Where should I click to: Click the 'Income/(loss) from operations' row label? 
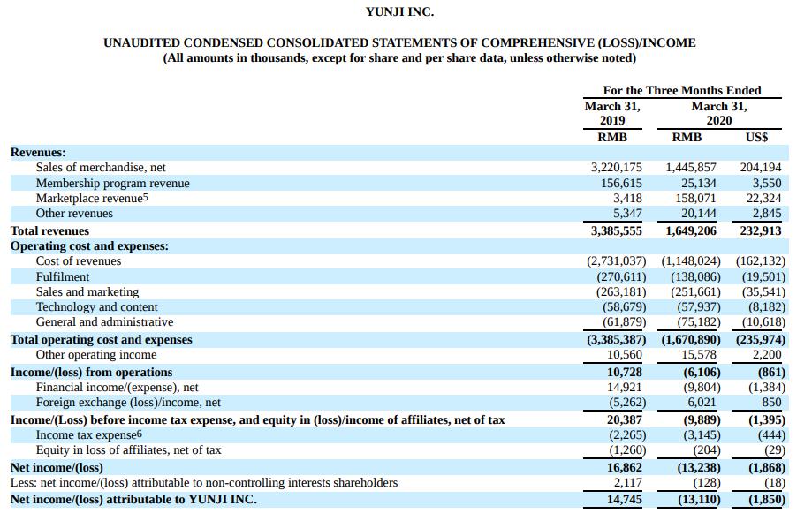[91, 372]
